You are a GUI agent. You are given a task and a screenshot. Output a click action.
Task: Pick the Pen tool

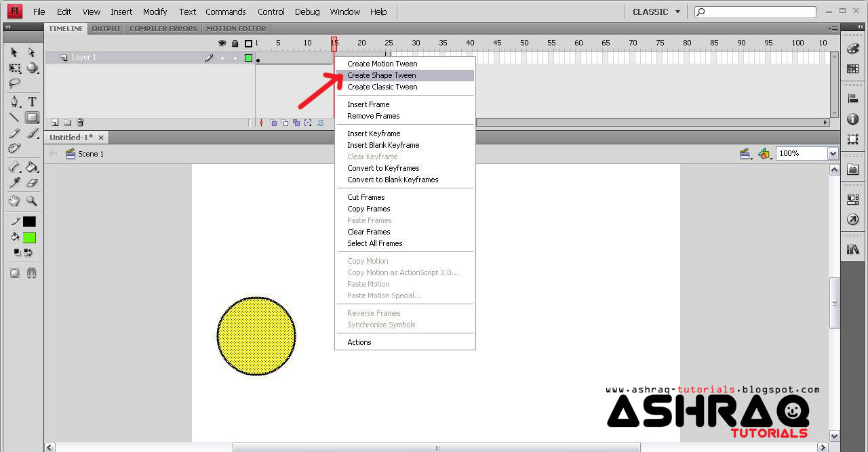coord(14,101)
